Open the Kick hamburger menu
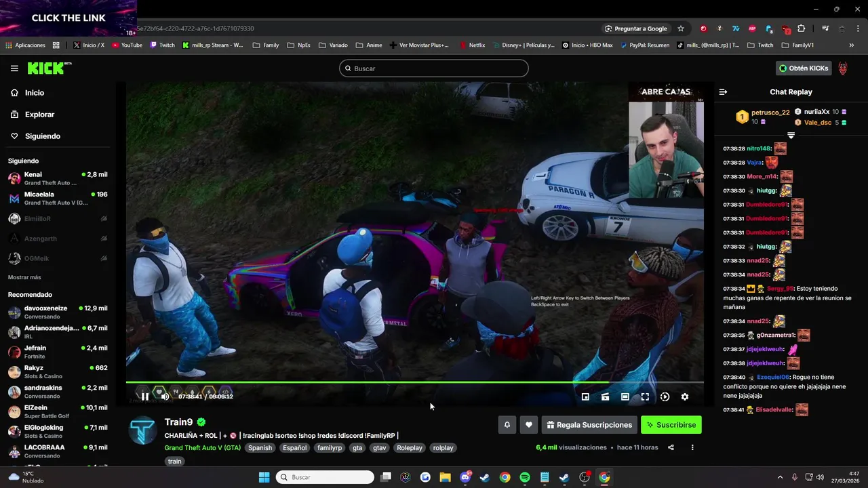This screenshot has width=868, height=488. pyautogui.click(x=14, y=68)
